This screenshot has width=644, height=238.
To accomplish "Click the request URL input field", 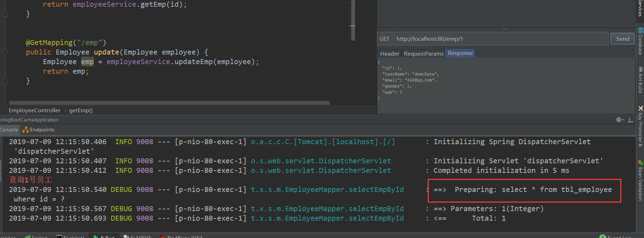I will point(501,39).
